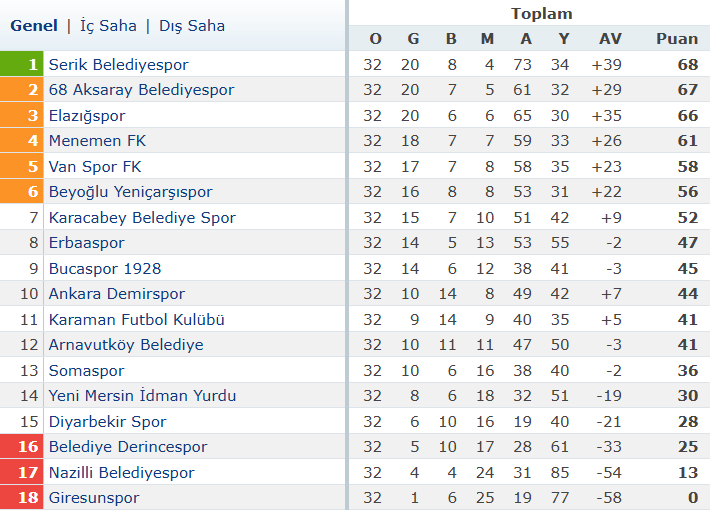Click the AV column header
The height and width of the screenshot is (511, 710).
(610, 39)
